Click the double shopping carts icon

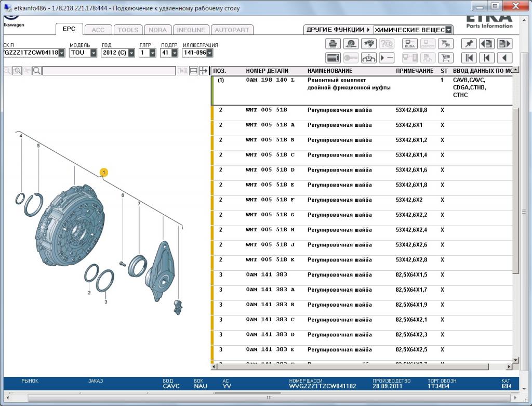click(445, 44)
